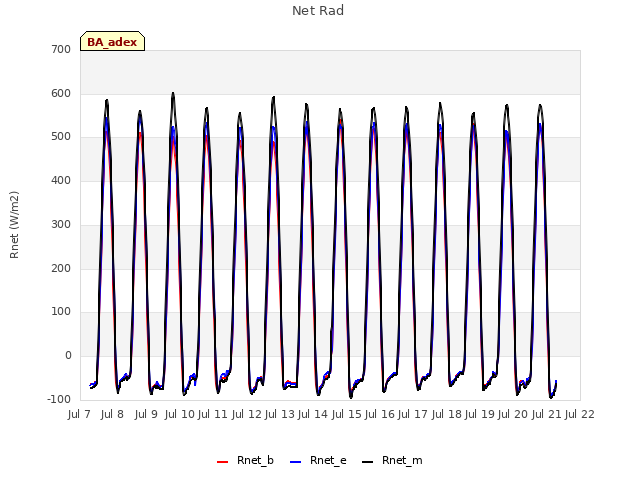Viewport: 640px width, 480px height.
Task: Click the BA_adex annotation label
Action: click(x=112, y=41)
